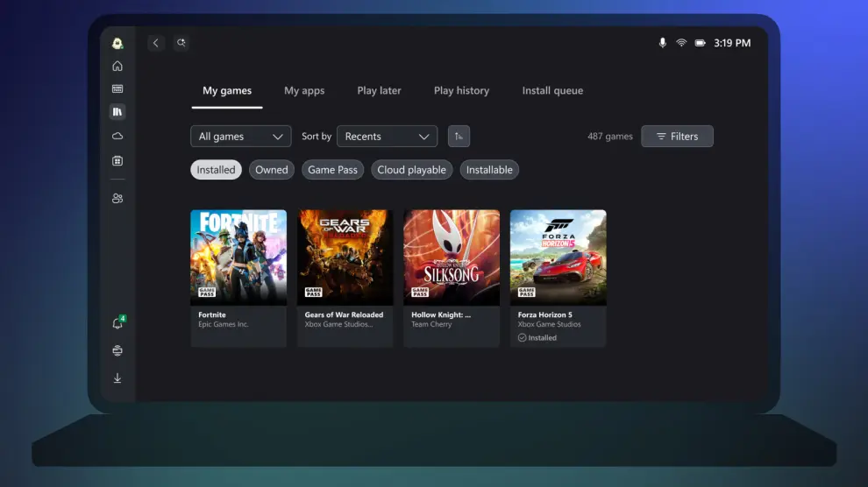This screenshot has height=487, width=868.
Task: Open the Recents sort dropdown
Action: pos(387,137)
